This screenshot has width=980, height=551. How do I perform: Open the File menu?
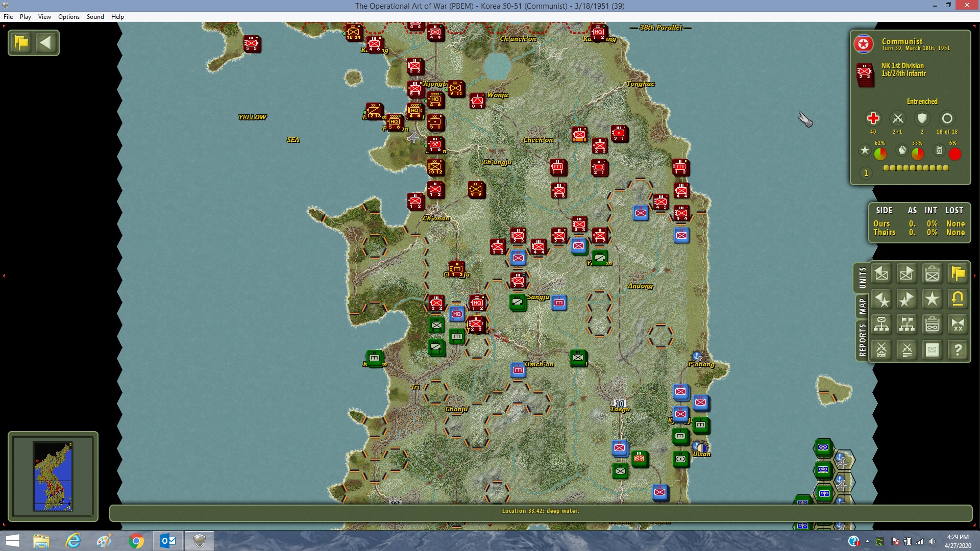click(8, 17)
